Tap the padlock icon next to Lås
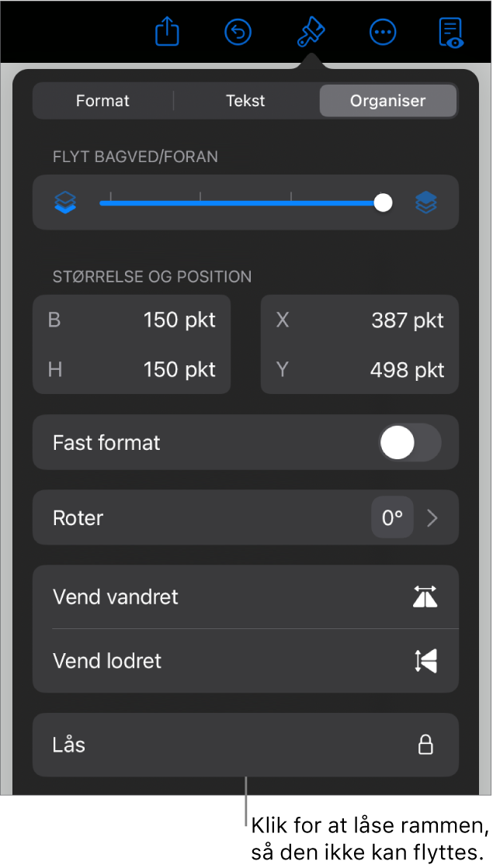 pos(425,745)
